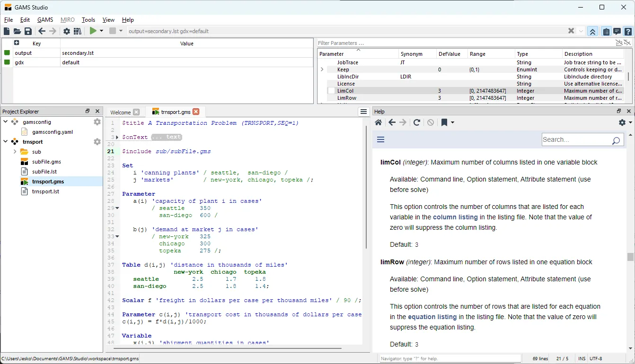Click the Run GAMS green play icon
The width and height of the screenshot is (635, 364).
click(93, 31)
